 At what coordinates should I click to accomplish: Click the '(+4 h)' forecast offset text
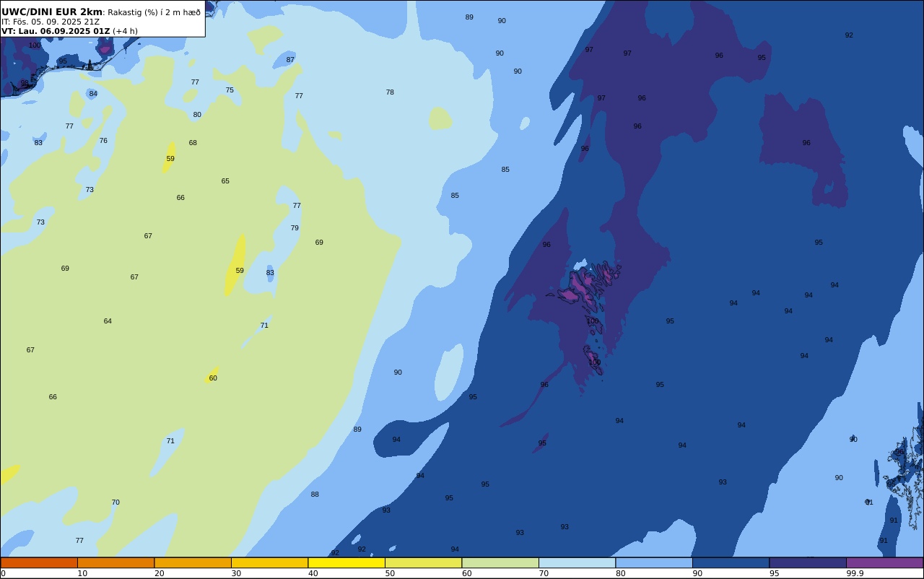coord(125,31)
